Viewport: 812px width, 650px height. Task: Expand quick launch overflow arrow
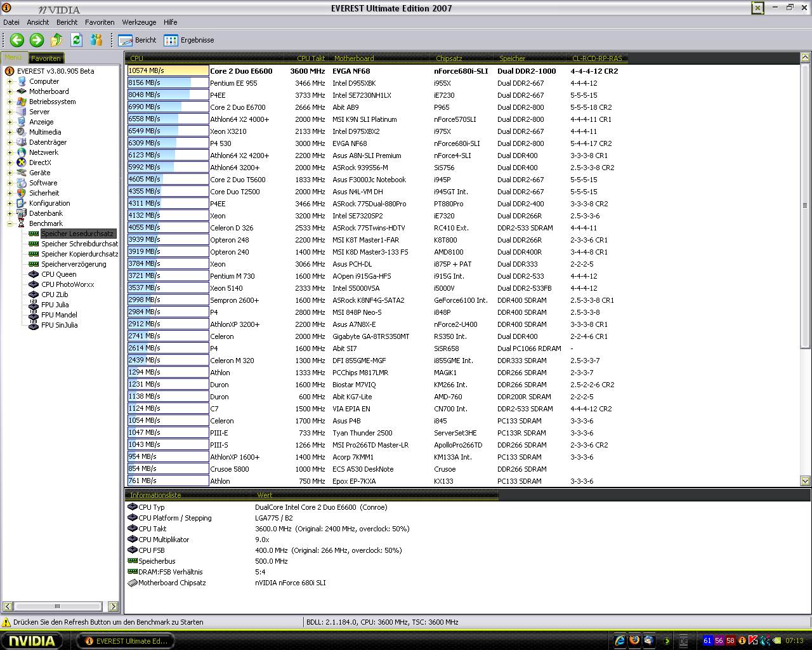[x=667, y=641]
